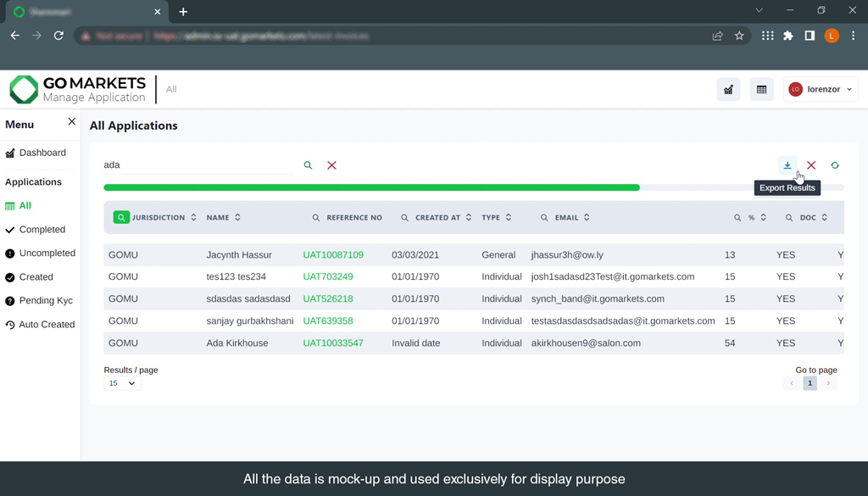Bookmark page with star icon
868x496 pixels.
(739, 36)
